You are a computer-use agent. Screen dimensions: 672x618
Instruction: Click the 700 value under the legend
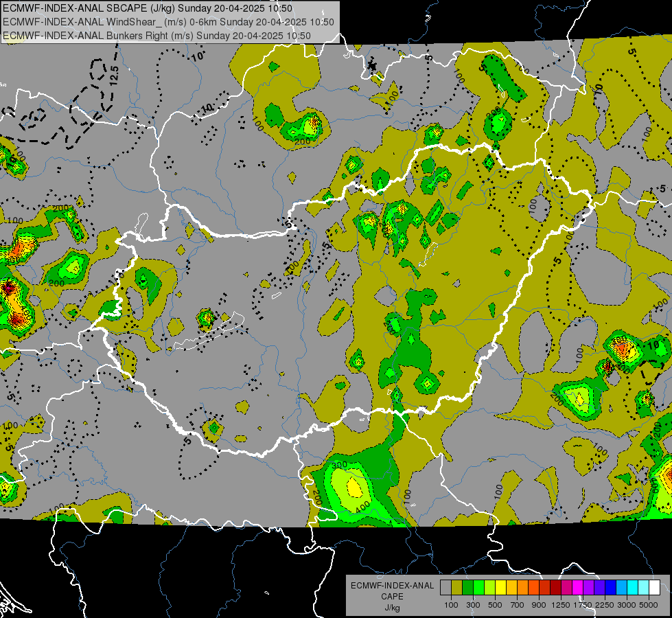518,605
